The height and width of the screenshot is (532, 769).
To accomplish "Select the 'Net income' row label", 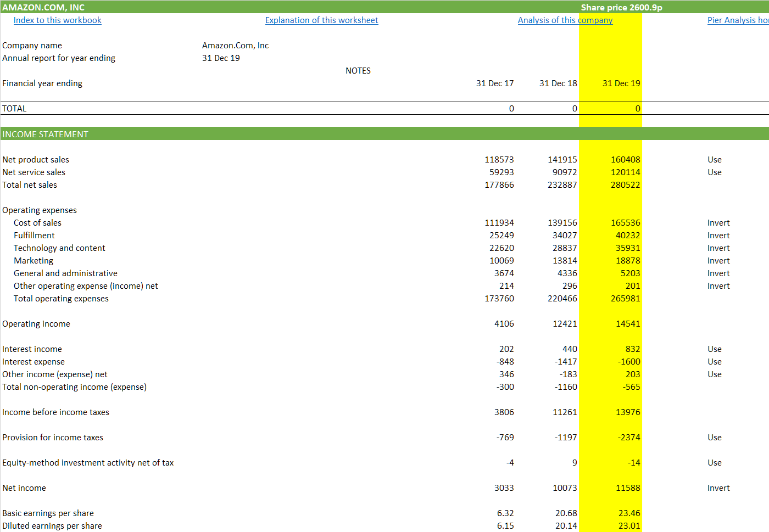I will point(24,488).
